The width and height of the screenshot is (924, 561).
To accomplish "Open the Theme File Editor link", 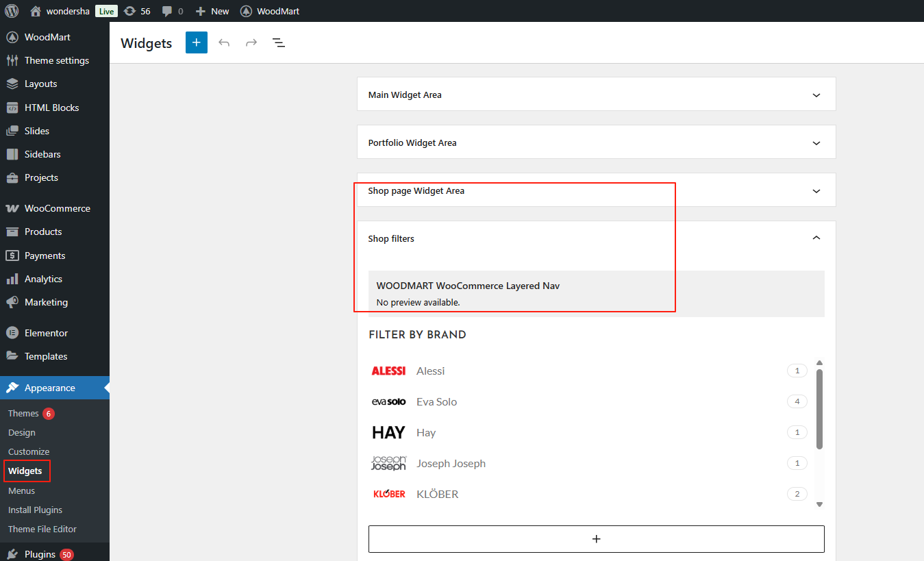I will [42, 529].
